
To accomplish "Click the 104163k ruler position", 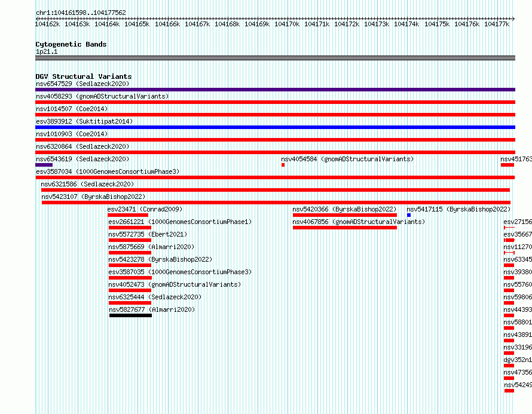I will (77, 24).
